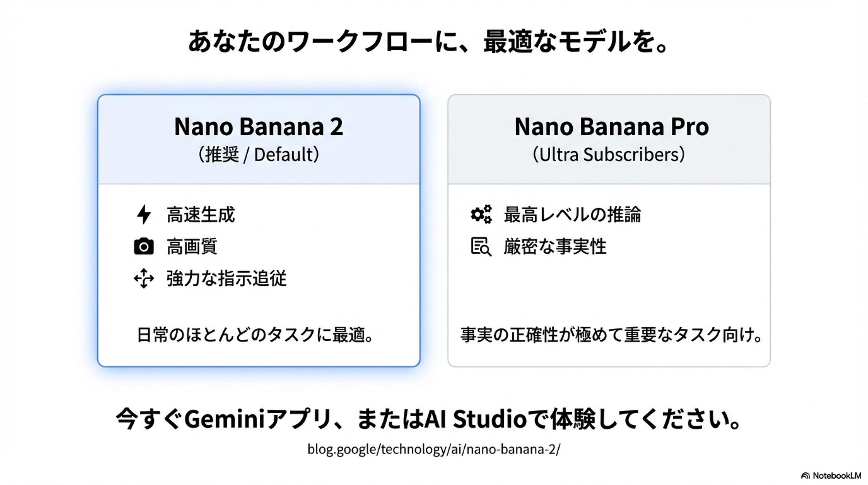Click the gears icon beside 最高レベルの推論
868x485 pixels.
pyautogui.click(x=481, y=214)
